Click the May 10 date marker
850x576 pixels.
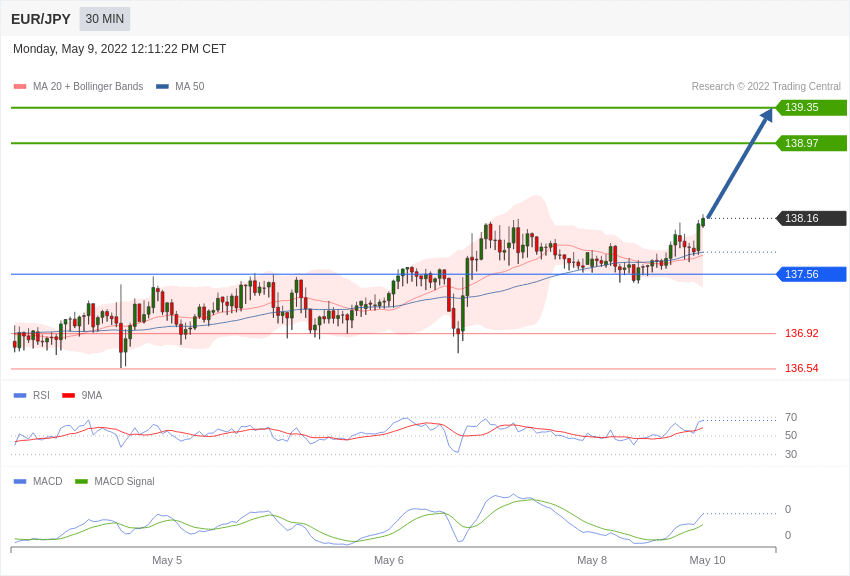click(707, 560)
